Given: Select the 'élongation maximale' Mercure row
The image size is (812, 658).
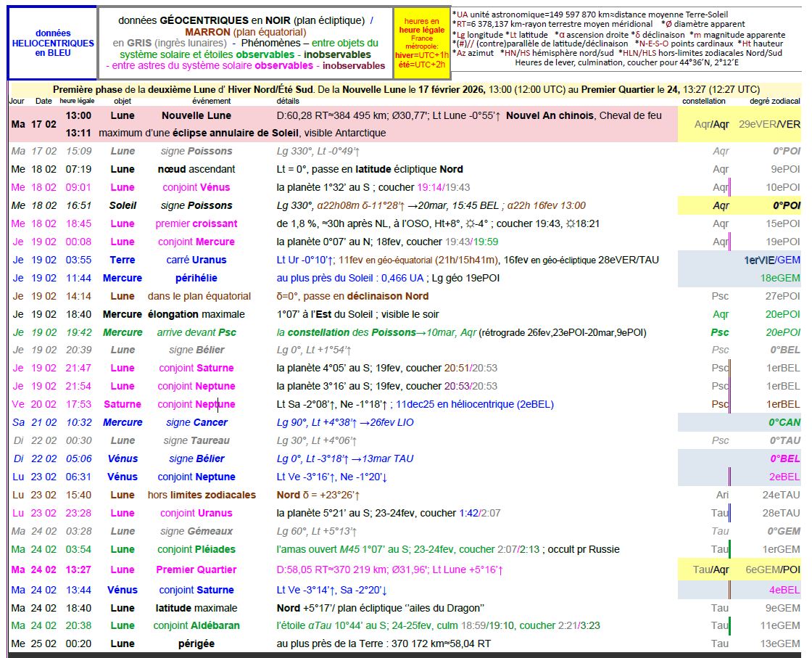Looking at the screenshot, I should pyautogui.click(x=196, y=314).
